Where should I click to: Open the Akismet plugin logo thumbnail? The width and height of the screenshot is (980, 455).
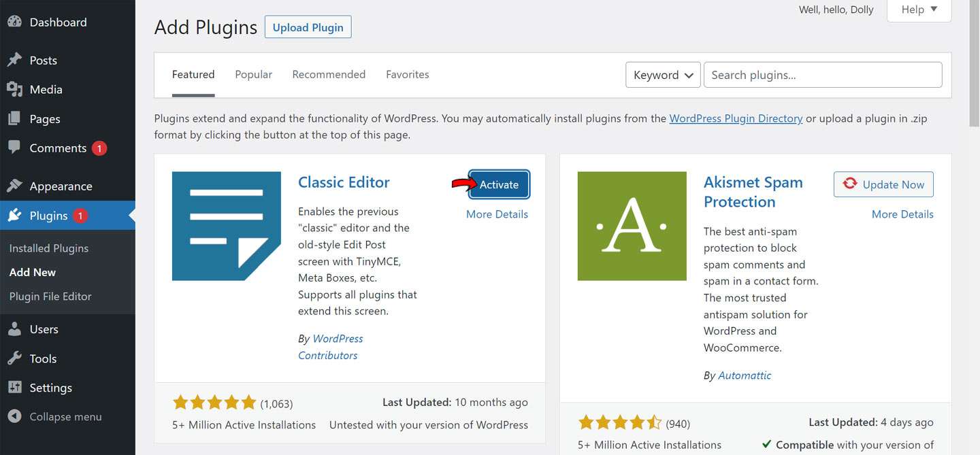click(632, 226)
